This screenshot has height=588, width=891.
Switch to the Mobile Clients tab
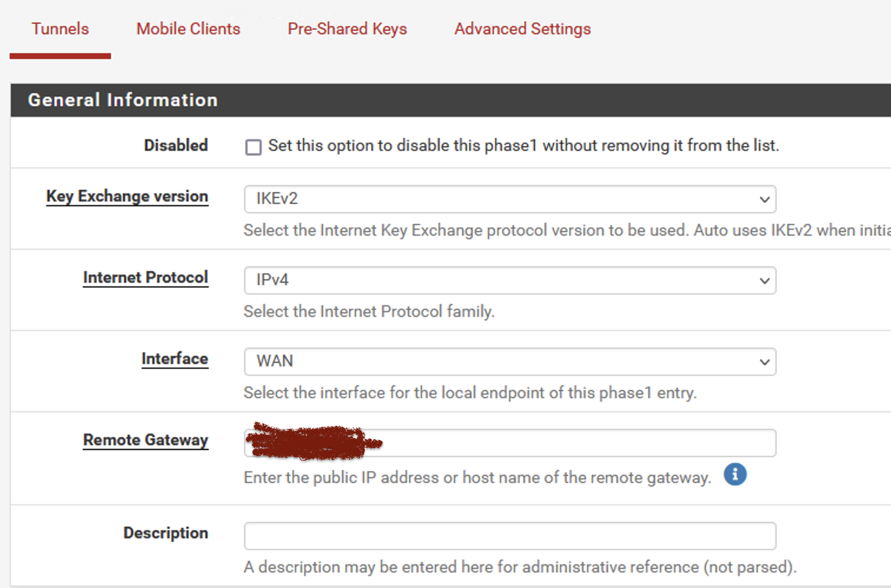188,29
